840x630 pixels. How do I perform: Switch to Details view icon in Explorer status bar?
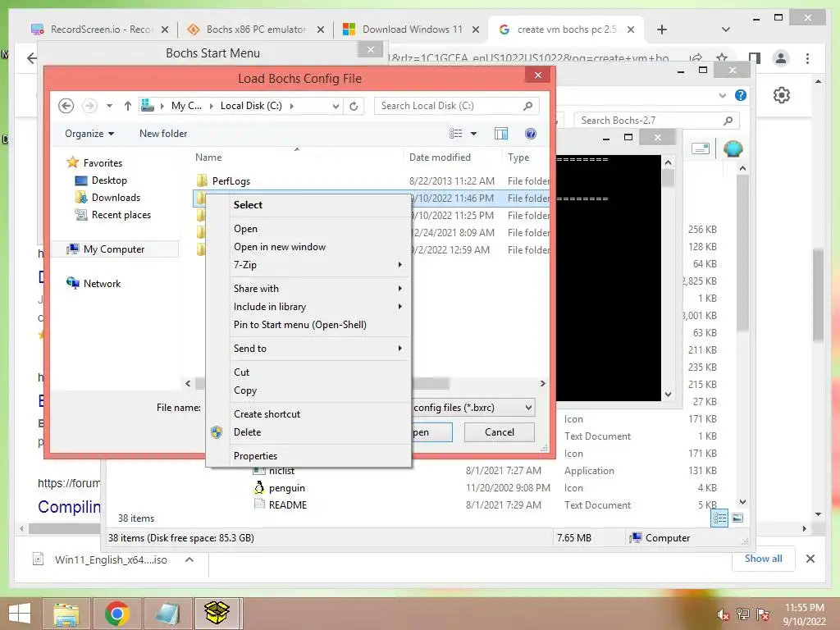point(719,518)
